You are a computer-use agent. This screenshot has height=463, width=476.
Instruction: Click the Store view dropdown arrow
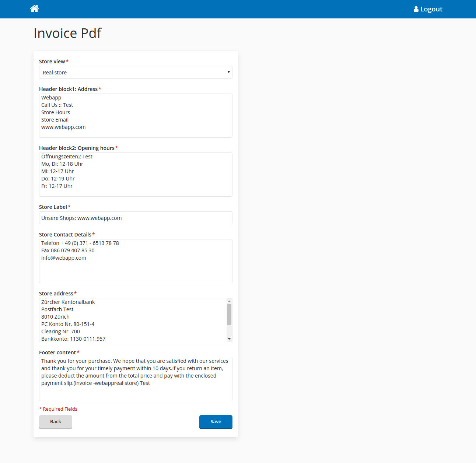point(228,72)
